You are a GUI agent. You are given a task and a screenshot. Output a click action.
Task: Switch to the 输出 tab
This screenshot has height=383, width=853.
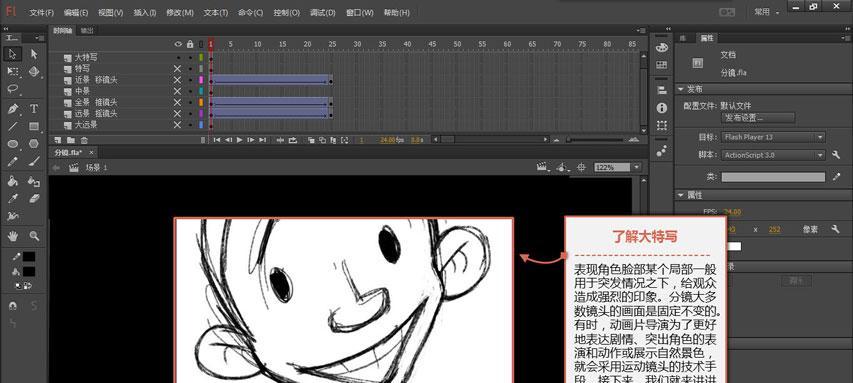[87, 31]
